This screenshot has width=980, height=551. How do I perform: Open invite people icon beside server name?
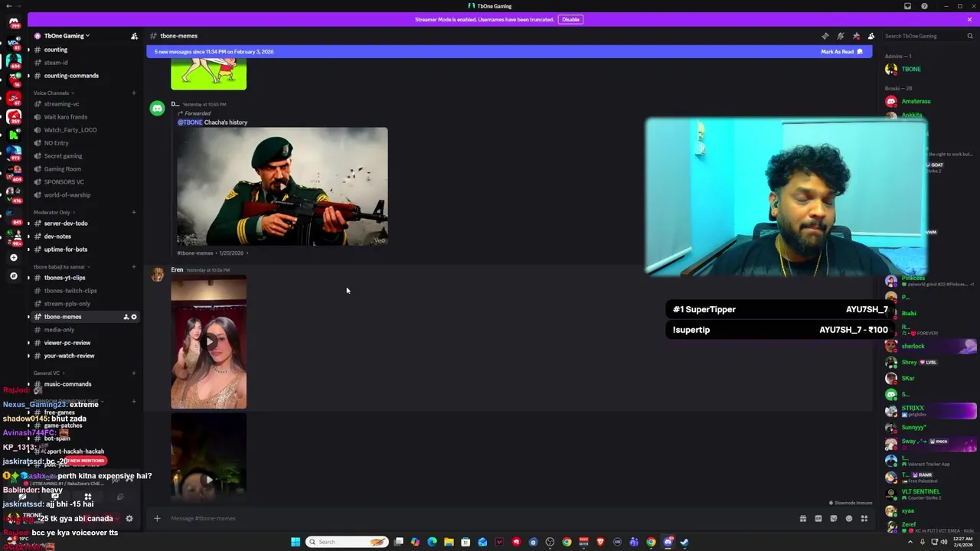[134, 36]
